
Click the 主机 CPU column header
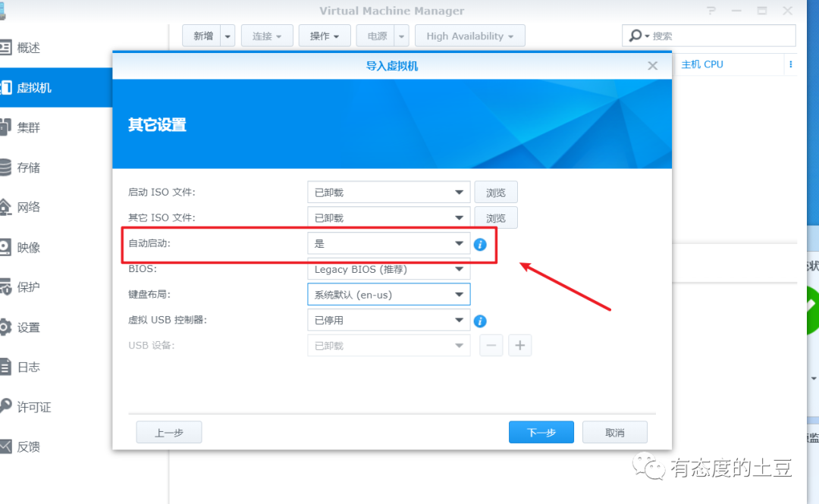click(x=702, y=64)
